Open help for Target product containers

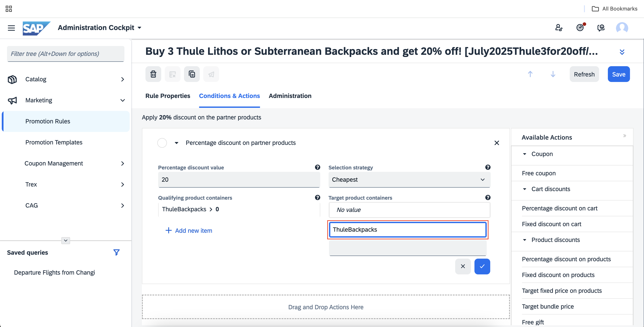click(488, 197)
